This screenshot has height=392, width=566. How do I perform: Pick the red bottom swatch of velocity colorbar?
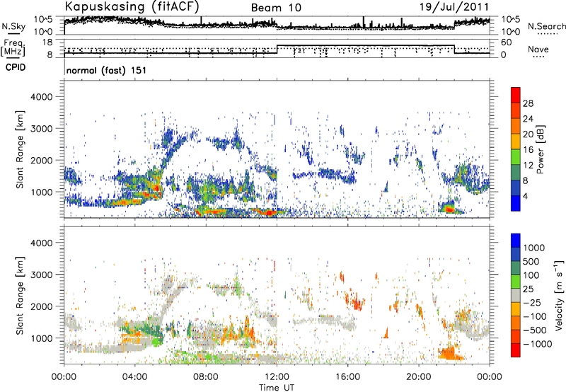pyautogui.click(x=516, y=350)
